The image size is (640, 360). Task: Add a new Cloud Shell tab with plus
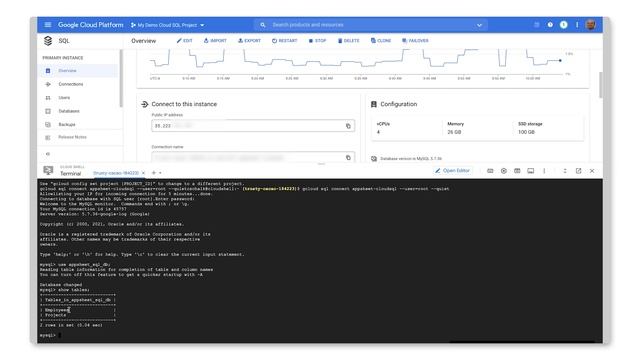click(154, 173)
